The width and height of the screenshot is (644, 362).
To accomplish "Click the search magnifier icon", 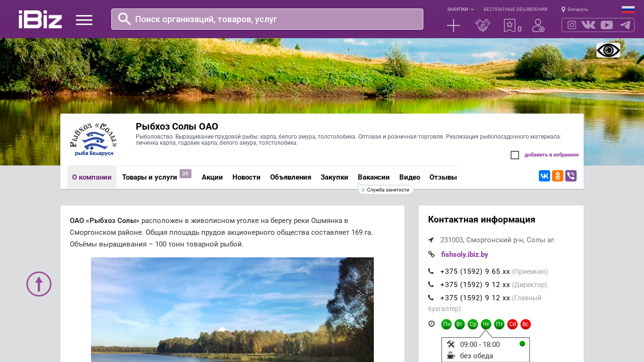I will [124, 19].
